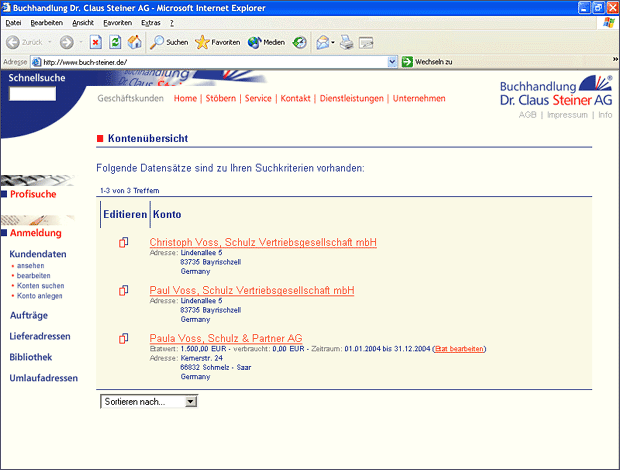620x470 pixels.
Task: Edit icon for Paul Voss account
Action: pyautogui.click(x=123, y=291)
